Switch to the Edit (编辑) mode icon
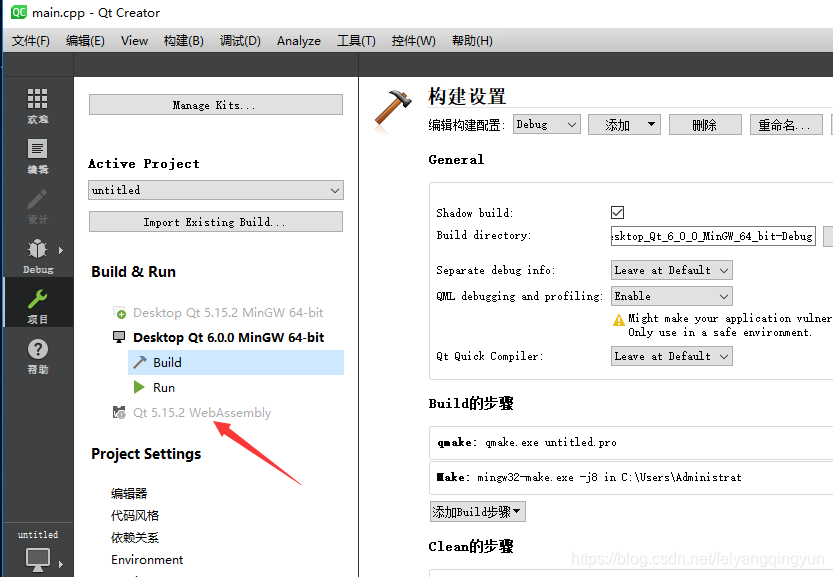This screenshot has height=577, width=833. (37, 155)
